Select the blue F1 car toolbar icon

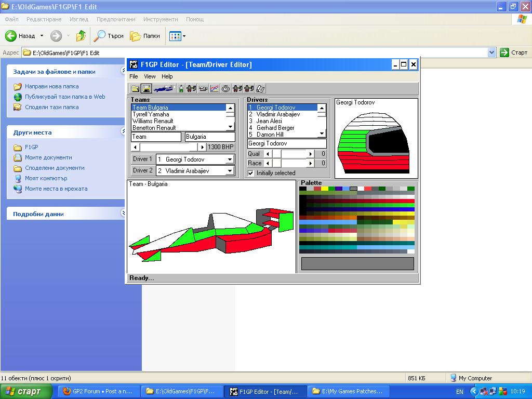point(163,89)
